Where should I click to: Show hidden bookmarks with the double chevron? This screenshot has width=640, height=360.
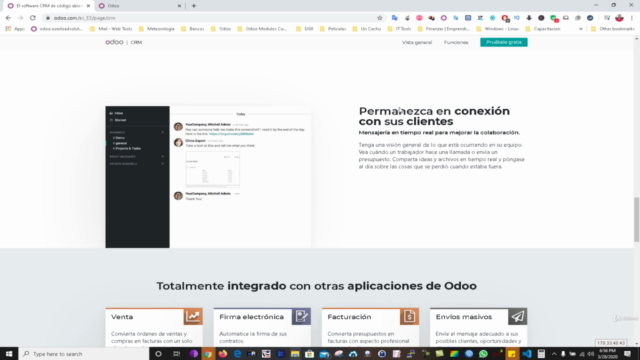pyautogui.click(x=581, y=29)
